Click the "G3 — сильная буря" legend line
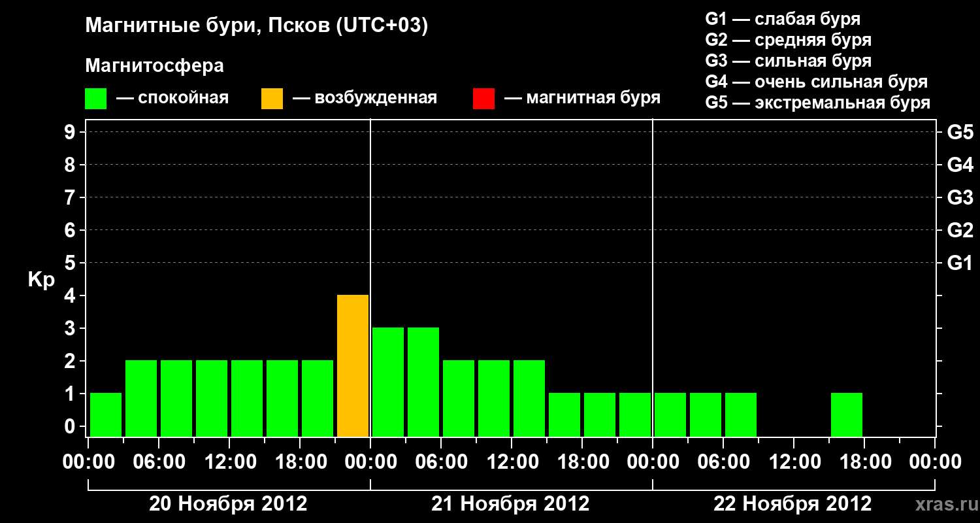Screen dimensions: 980x523 coord(789,61)
